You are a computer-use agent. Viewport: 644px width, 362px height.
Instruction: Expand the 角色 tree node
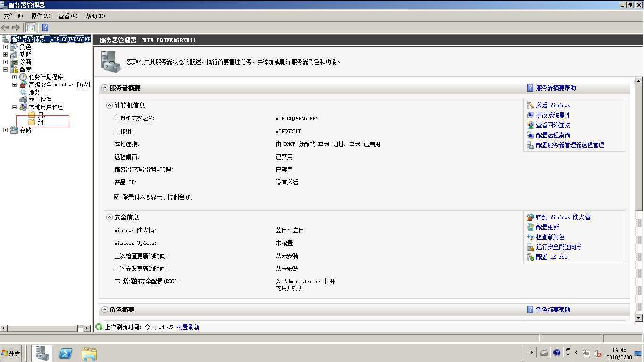click(6, 47)
